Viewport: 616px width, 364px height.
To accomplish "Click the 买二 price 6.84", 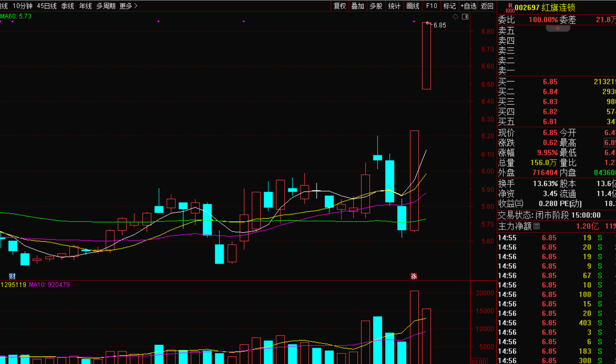I will pos(550,92).
